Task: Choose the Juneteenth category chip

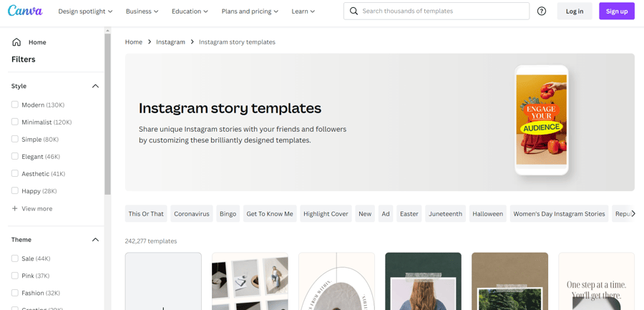Action: 446,214
